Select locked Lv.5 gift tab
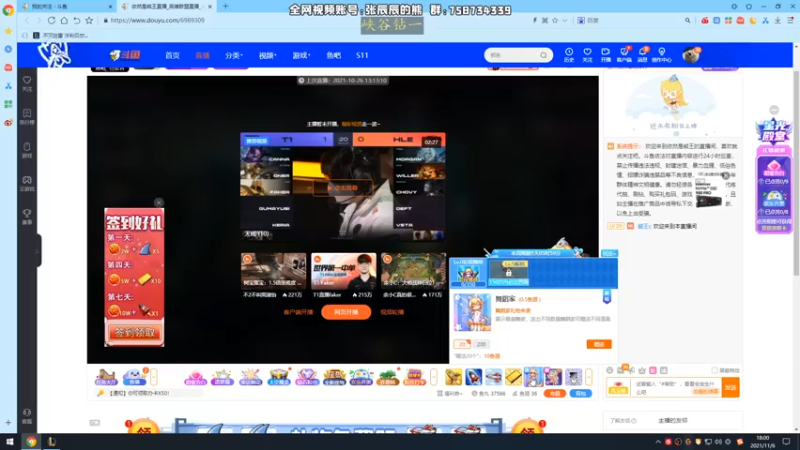The image size is (800, 450). [509, 273]
